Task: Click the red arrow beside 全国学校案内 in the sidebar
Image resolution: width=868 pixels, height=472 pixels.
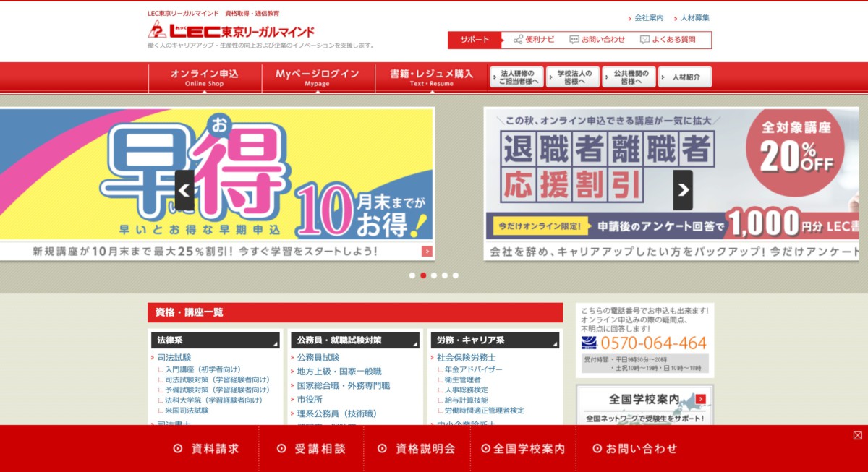Action: pos(699,400)
